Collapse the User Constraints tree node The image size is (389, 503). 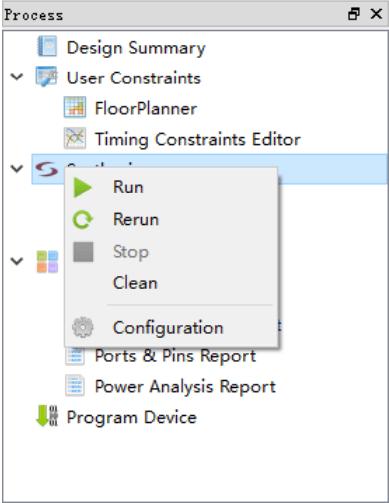tap(17, 77)
